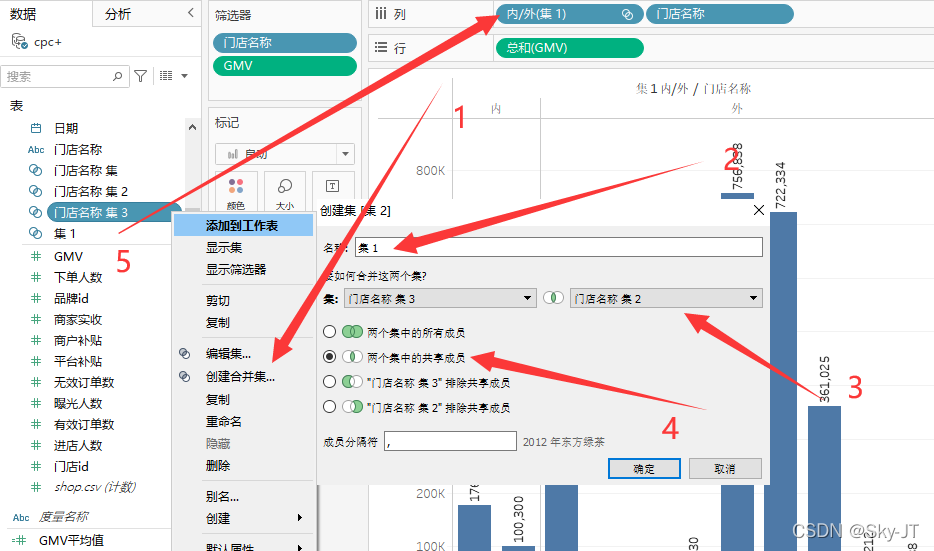Click the set icon of 门店名称 集 2
Image resolution: width=934 pixels, height=551 pixels.
pyautogui.click(x=36, y=191)
